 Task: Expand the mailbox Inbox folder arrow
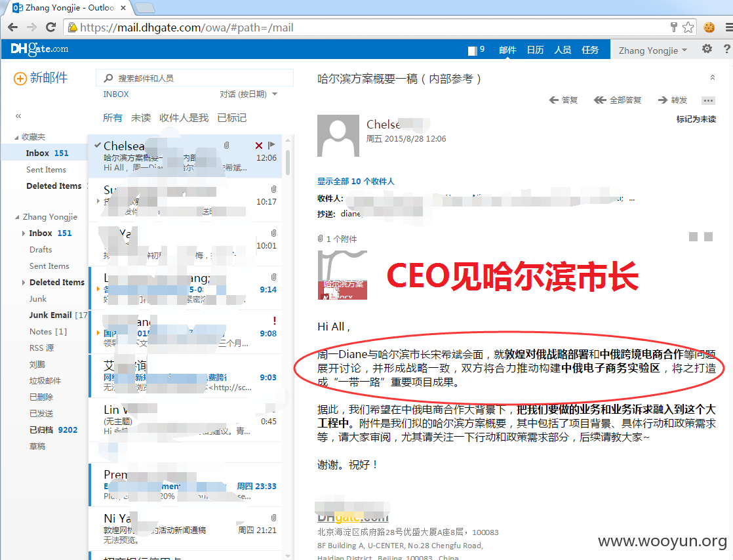click(x=23, y=233)
